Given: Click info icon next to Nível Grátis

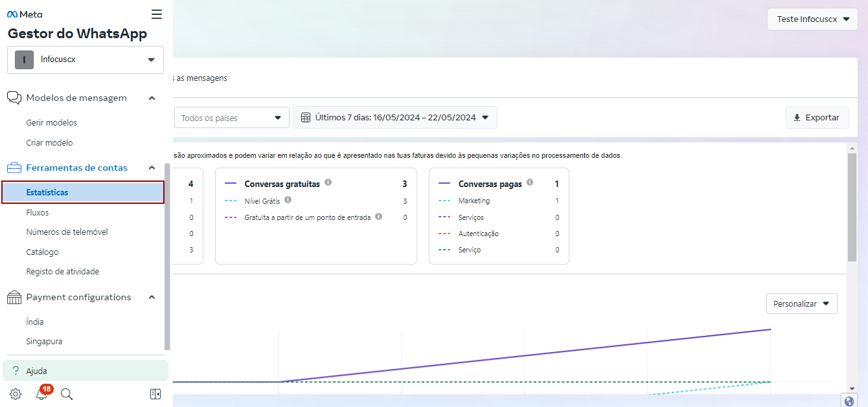Looking at the screenshot, I should 288,201.
